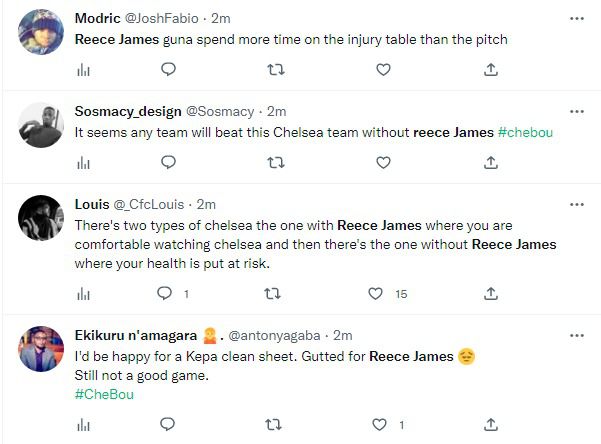
Task: Like the Sosmacy_design tweet
Action: [383, 161]
